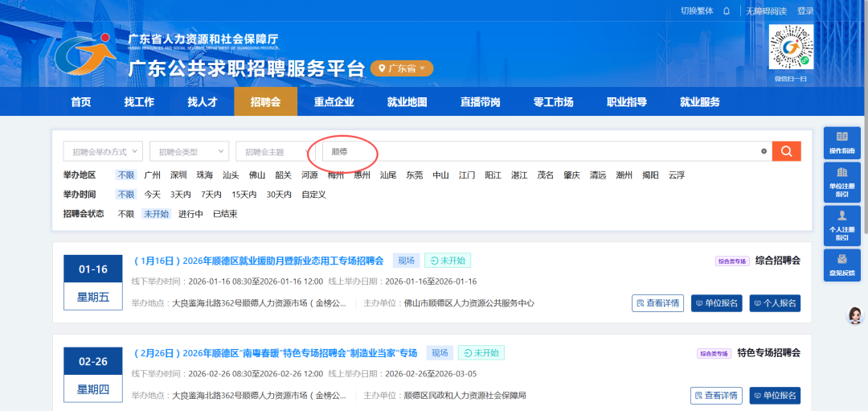
Task: Open the 单位注册指引 sidebar icon
Action: point(841,182)
